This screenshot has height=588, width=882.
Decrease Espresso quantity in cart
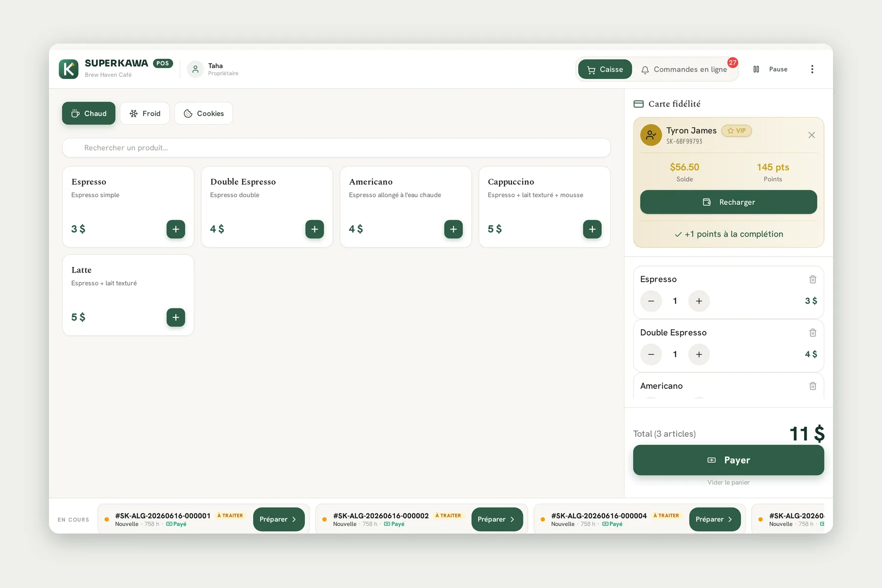tap(651, 301)
